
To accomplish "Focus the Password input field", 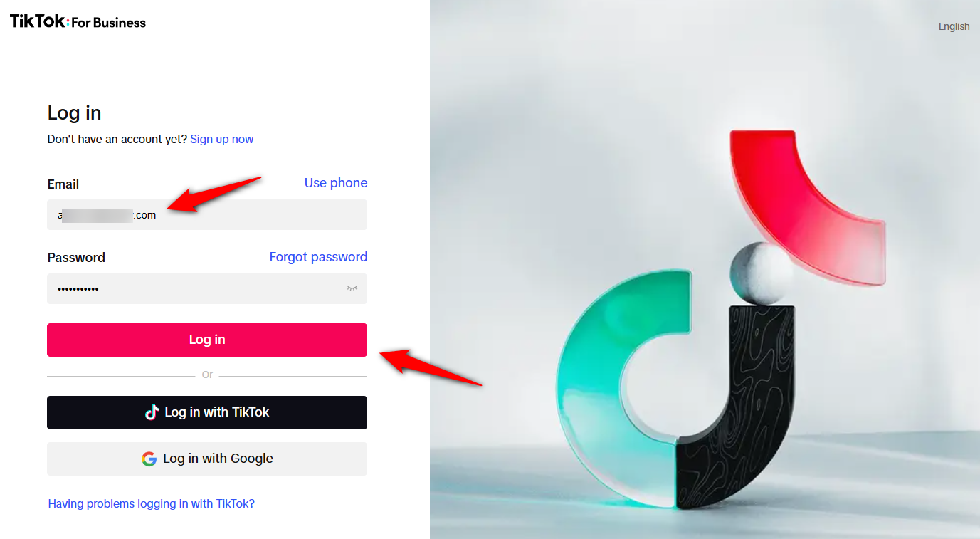I will (207, 288).
